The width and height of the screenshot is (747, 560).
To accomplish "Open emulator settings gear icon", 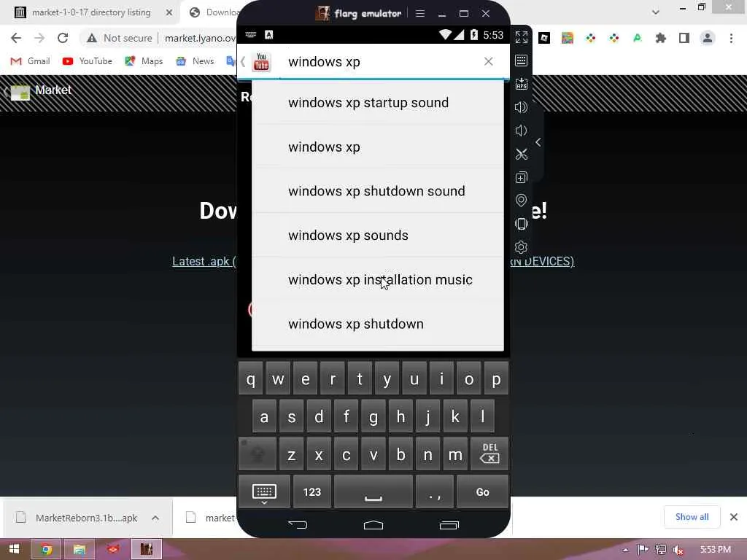I will (521, 247).
